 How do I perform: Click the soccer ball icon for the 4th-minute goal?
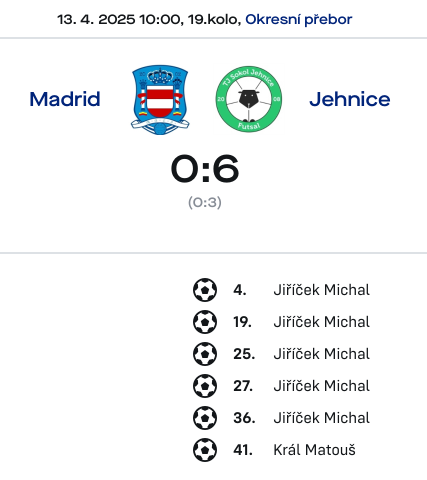click(205, 290)
